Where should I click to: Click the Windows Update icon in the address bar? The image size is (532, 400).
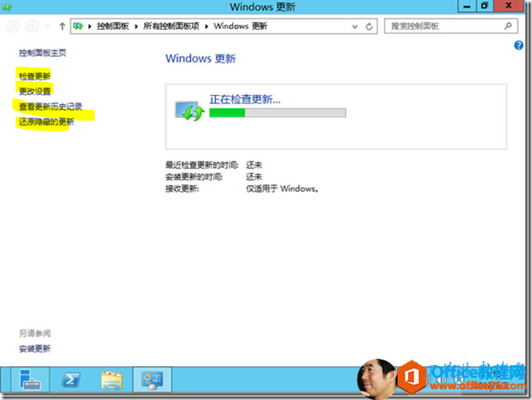click(x=78, y=26)
